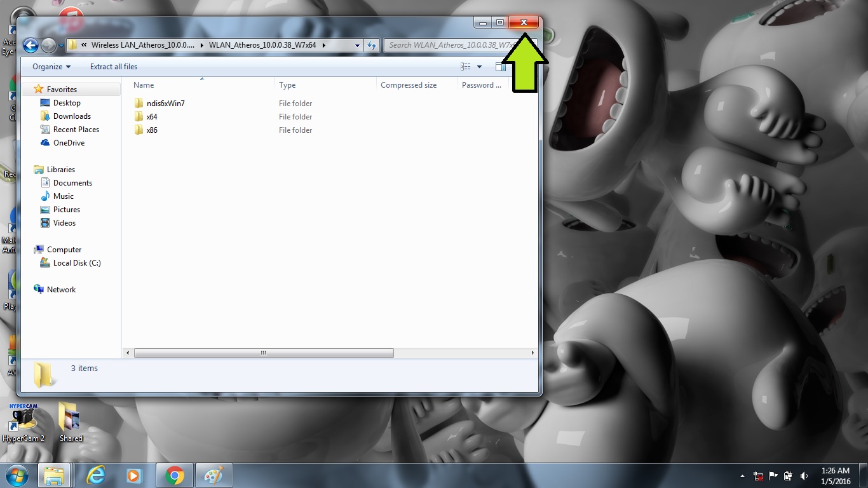This screenshot has width=868, height=488.
Task: Click the x64 folder icon
Action: point(139,117)
